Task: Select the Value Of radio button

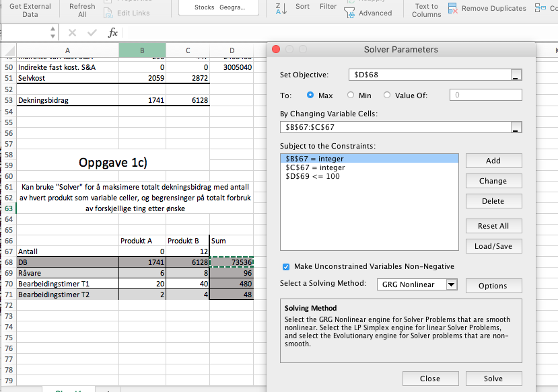Action: click(387, 95)
